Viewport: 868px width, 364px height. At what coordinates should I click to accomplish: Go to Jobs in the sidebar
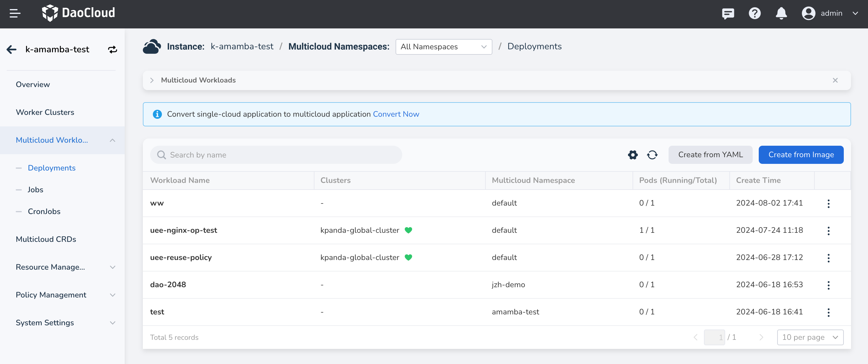(35, 190)
